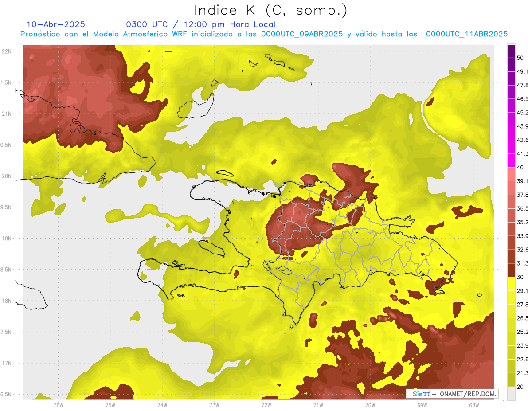
Task: Click the color scale value "25.2"
Action: click(523, 332)
